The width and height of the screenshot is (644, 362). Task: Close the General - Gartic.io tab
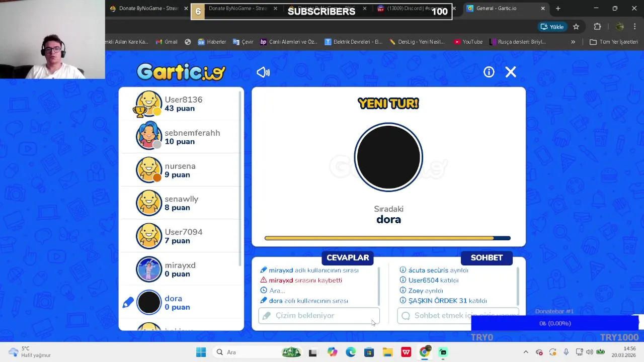tap(543, 8)
